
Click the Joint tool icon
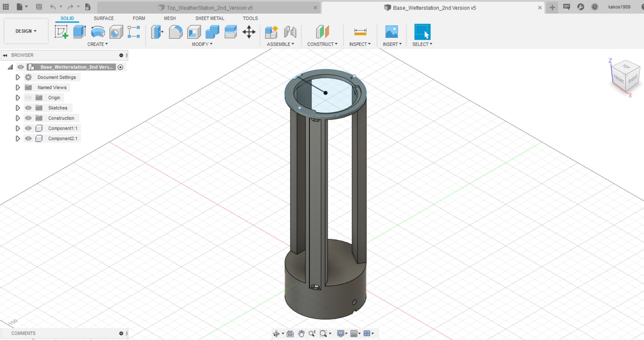tap(290, 32)
